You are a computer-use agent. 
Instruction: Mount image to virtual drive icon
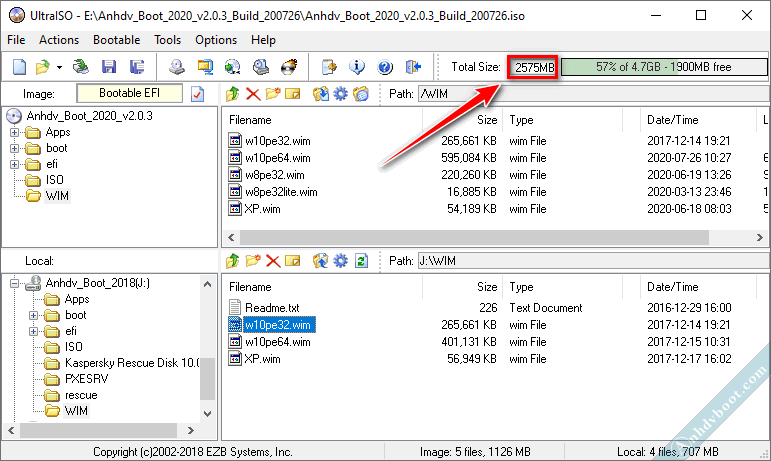click(261, 67)
